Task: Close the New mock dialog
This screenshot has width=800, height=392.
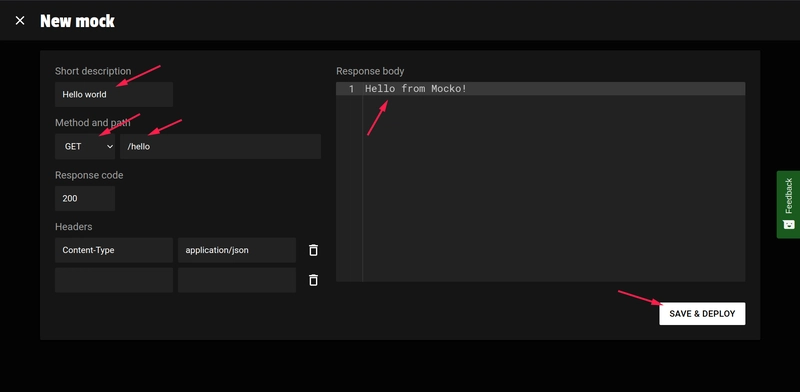Action: click(20, 20)
